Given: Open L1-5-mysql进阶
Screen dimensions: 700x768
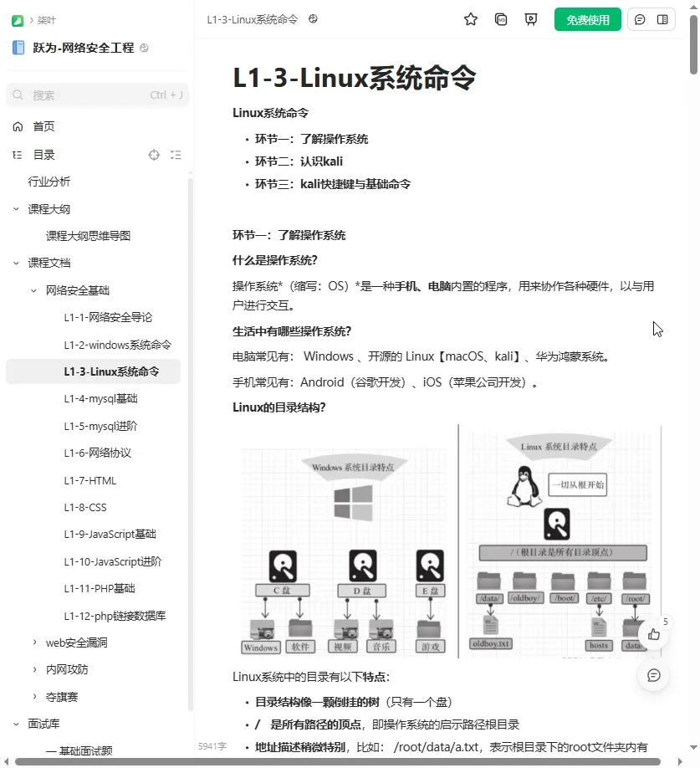Looking at the screenshot, I should point(101,426).
